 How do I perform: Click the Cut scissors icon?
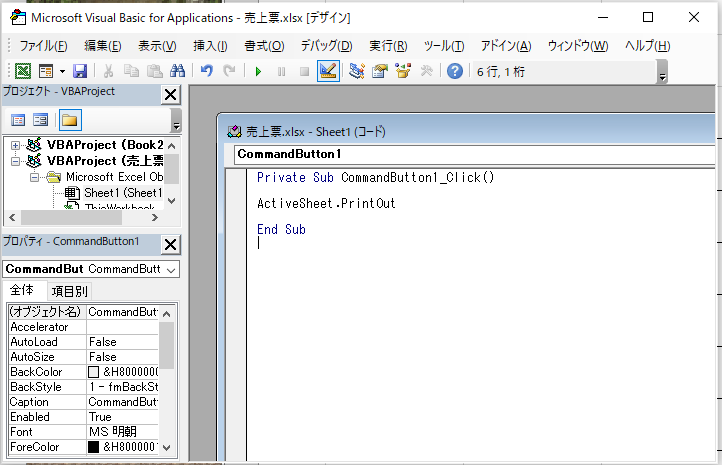[x=109, y=71]
